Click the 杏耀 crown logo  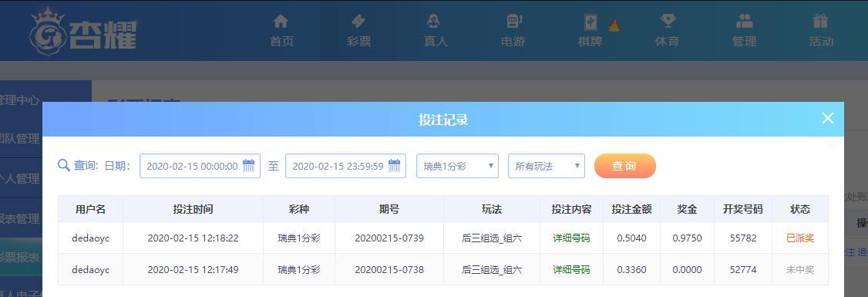(83, 32)
